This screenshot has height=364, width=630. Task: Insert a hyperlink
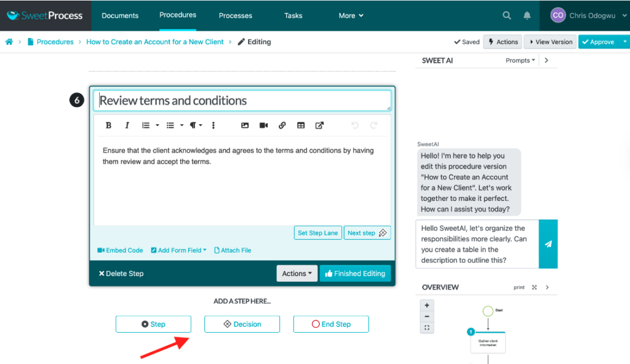282,125
